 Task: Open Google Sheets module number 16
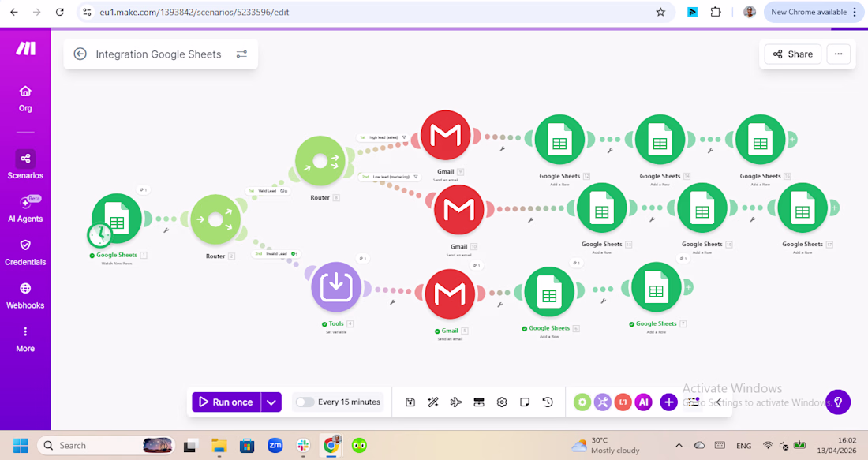point(761,140)
